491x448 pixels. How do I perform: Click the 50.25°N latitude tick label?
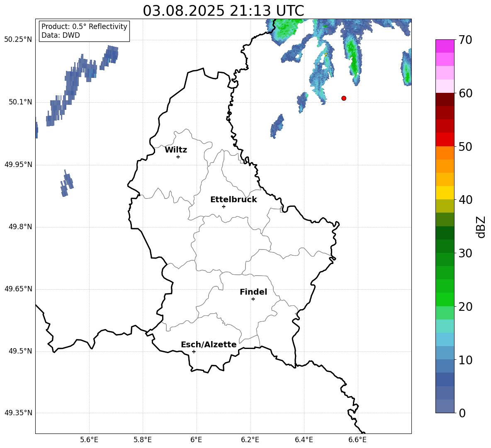(18, 40)
